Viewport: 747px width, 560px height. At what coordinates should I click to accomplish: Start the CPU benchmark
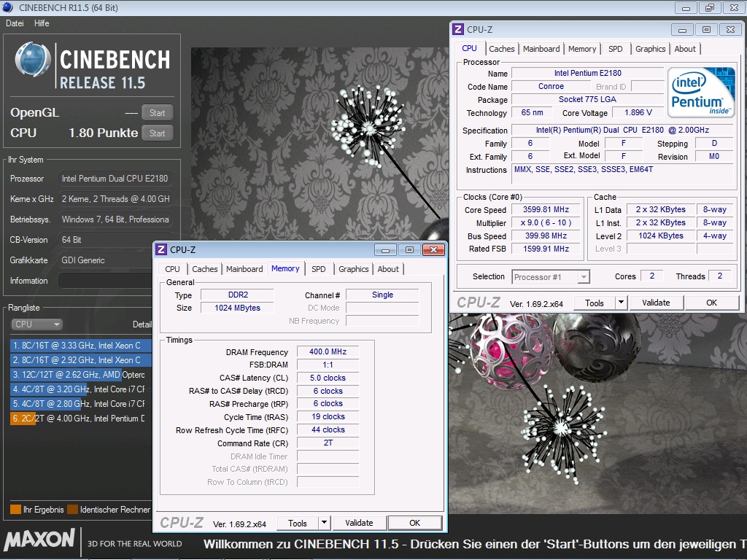coord(158,133)
